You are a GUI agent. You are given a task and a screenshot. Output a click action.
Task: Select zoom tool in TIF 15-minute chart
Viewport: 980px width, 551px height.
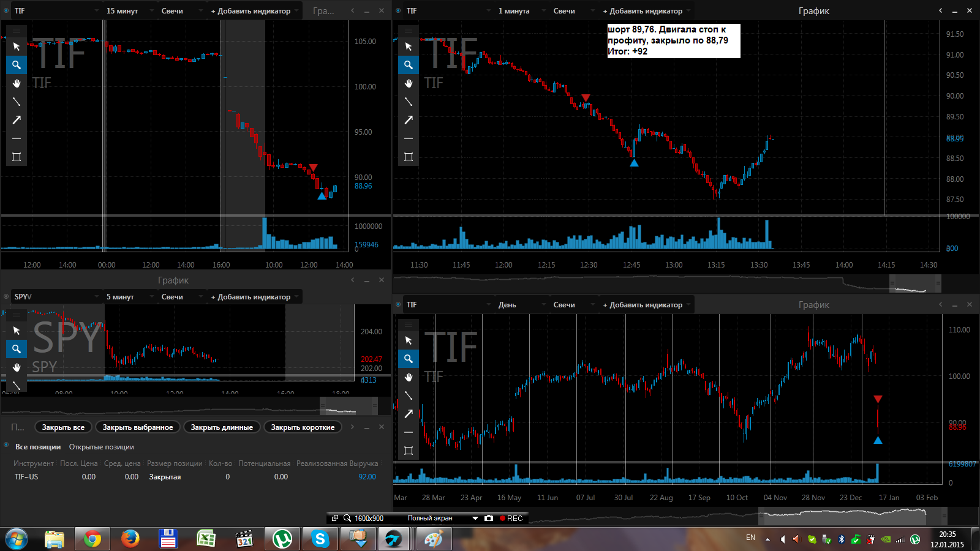point(17,65)
